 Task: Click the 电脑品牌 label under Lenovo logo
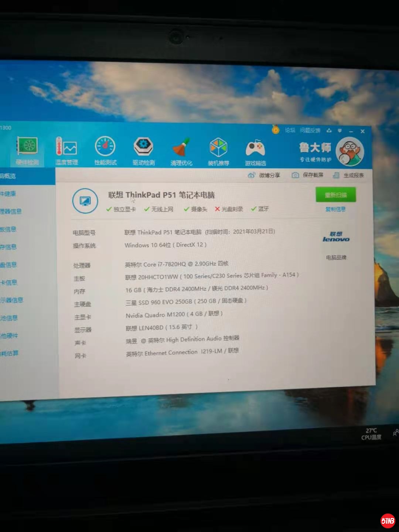tap(336, 258)
